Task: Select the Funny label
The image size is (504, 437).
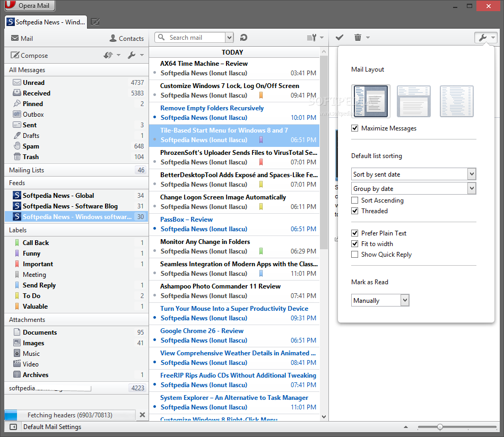Action: (76, 253)
